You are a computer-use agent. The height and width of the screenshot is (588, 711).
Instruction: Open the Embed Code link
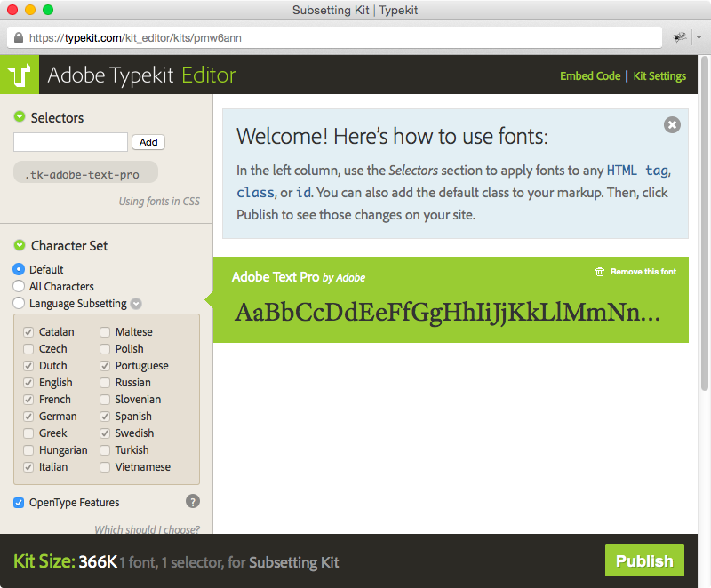pyautogui.click(x=590, y=76)
